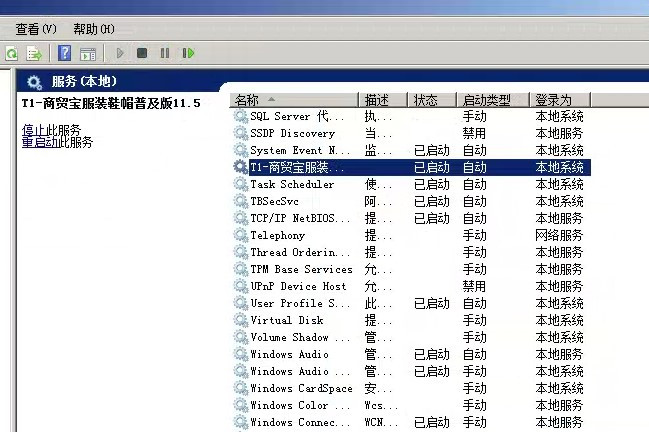Click the gear icon of Virtual Disk row
649x432 pixels.
pos(240,320)
